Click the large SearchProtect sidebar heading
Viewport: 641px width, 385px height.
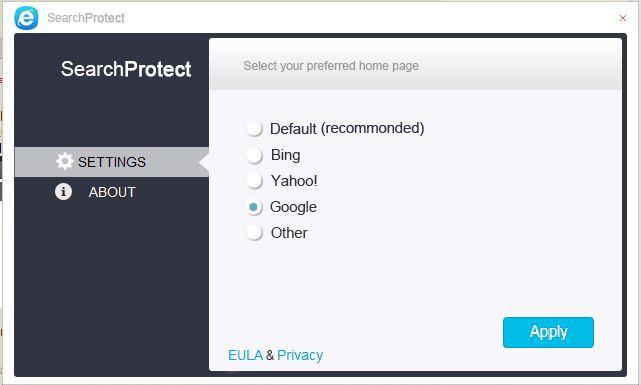[x=126, y=69]
